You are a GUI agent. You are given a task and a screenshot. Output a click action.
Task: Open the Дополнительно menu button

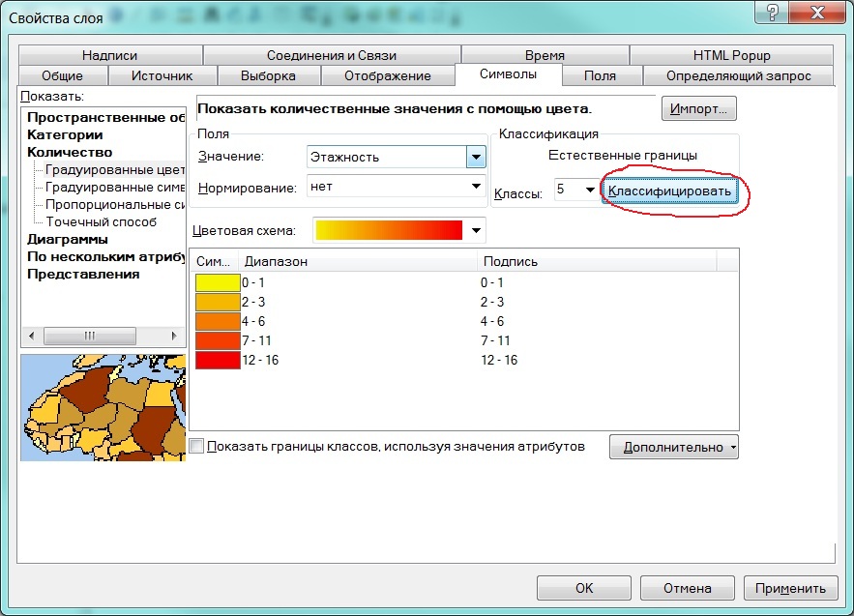673,447
